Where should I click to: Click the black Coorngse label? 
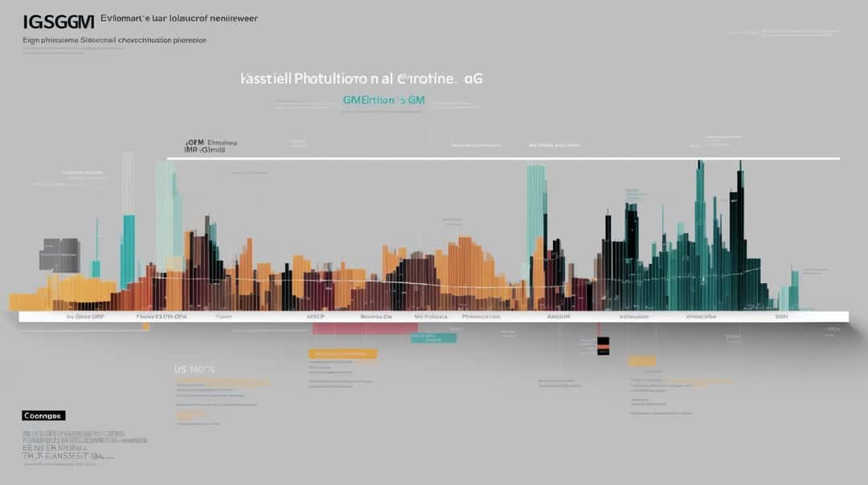click(43, 416)
